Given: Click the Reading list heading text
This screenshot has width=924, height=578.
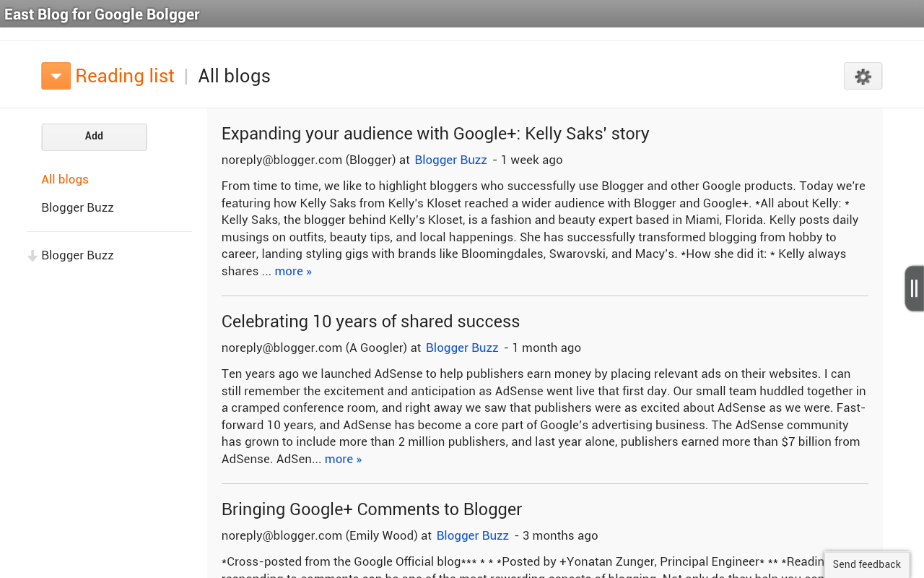Looking at the screenshot, I should (124, 76).
